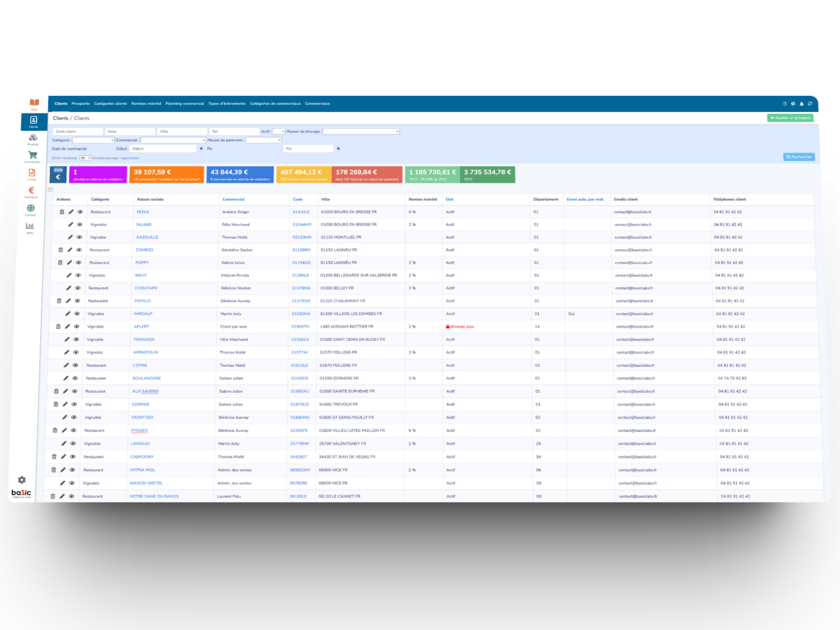Open the Stats chart icon
This screenshot has width=840, height=630.
[30, 226]
